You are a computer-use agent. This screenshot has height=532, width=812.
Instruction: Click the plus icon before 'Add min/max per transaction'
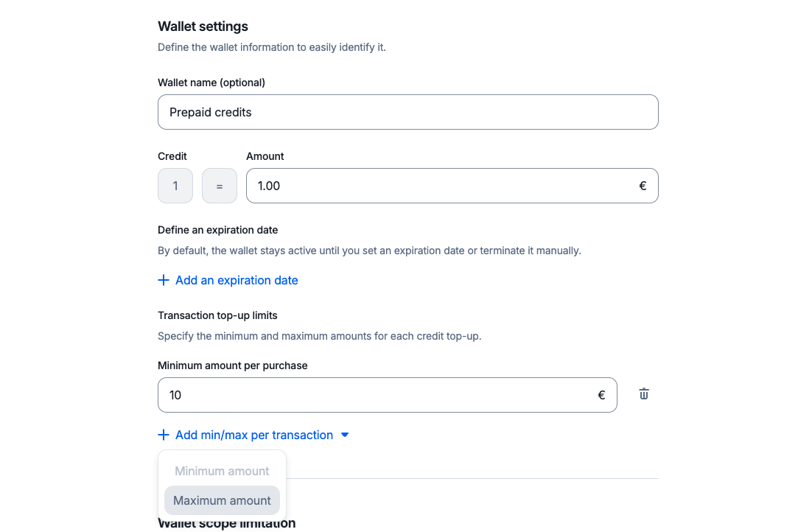pyautogui.click(x=164, y=435)
